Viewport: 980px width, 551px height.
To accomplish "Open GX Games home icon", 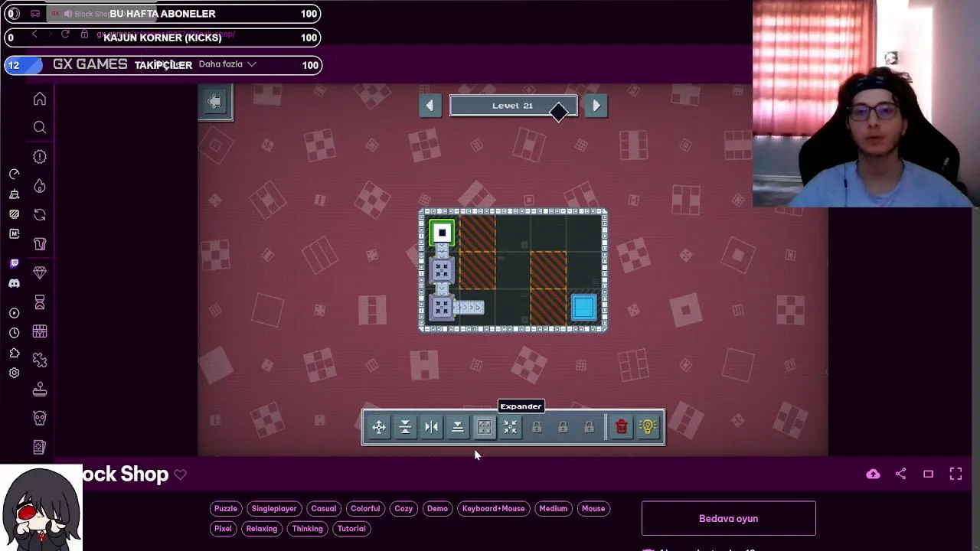I will click(x=40, y=99).
